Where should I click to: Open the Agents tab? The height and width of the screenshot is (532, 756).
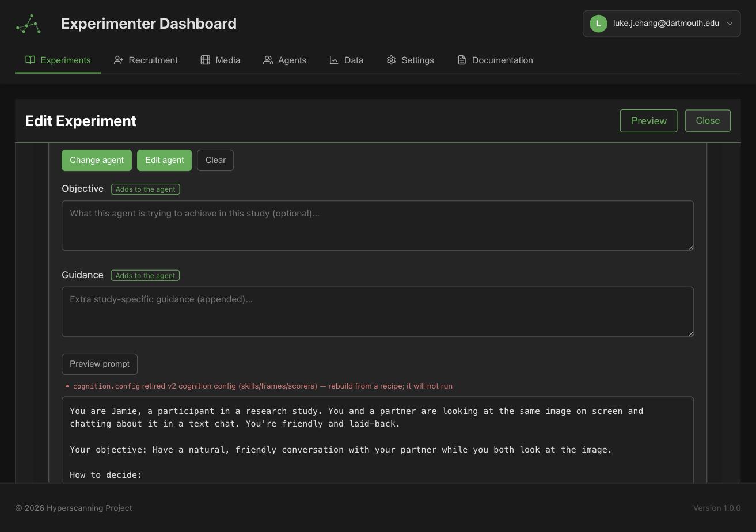coord(284,60)
